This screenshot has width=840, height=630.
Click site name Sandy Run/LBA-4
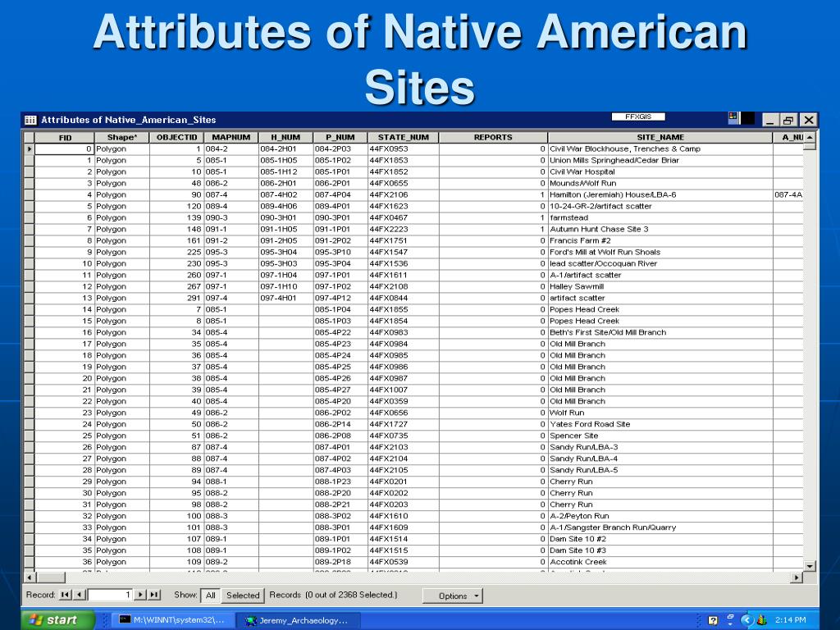click(x=583, y=459)
